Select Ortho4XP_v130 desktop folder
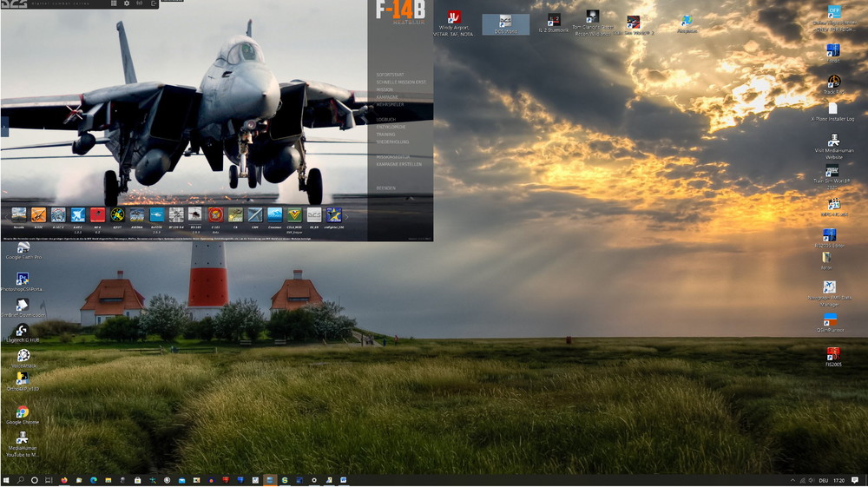Image resolution: width=868 pixels, height=487 pixels. (x=23, y=382)
